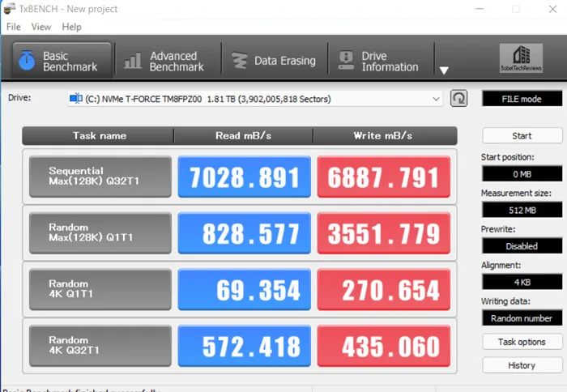Viewport: 567px width, 392px height.
Task: Click the TxBENCH app icon in title bar
Action: (x=10, y=9)
